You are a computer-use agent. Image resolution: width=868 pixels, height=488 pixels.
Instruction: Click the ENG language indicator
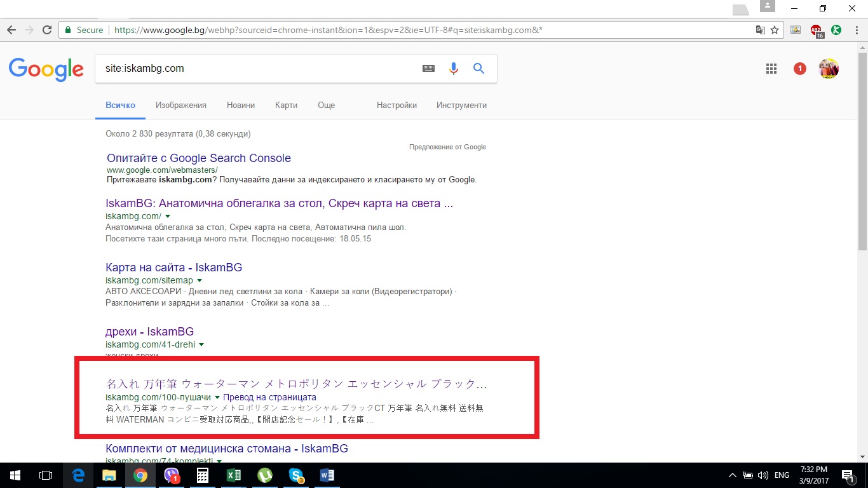782,475
